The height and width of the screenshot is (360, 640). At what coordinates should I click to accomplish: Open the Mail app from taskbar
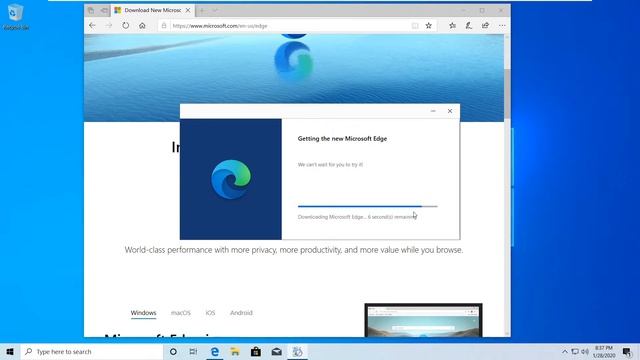277,352
